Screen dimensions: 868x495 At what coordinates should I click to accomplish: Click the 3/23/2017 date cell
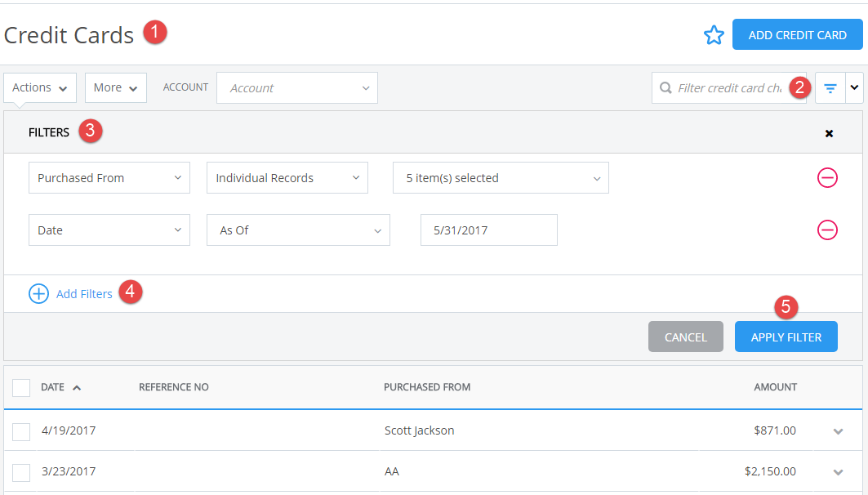pos(69,471)
